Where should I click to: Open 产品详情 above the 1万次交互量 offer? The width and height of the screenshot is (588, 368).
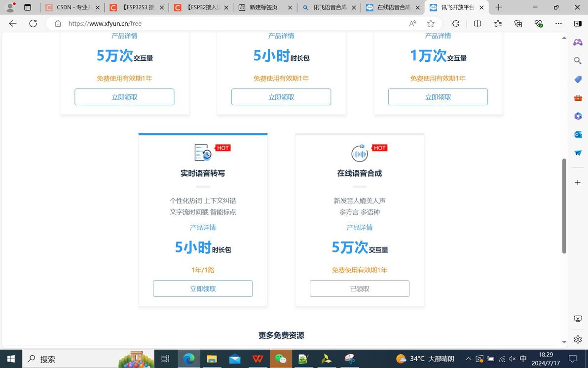point(438,36)
